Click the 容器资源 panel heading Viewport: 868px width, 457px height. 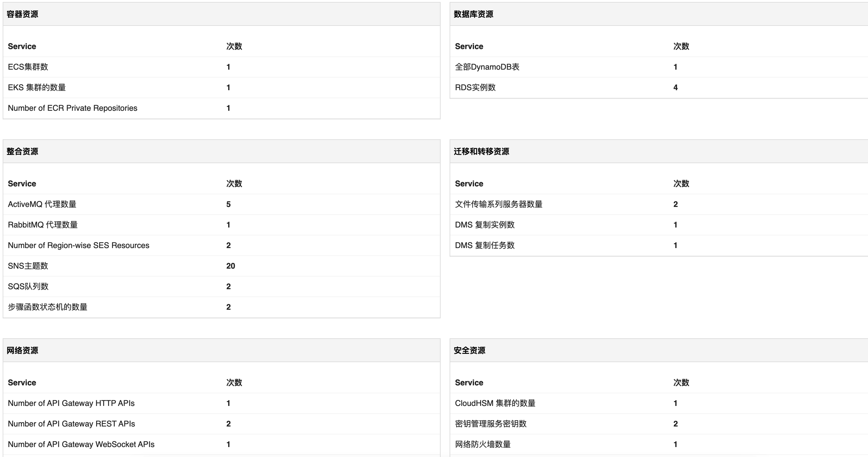click(x=22, y=14)
